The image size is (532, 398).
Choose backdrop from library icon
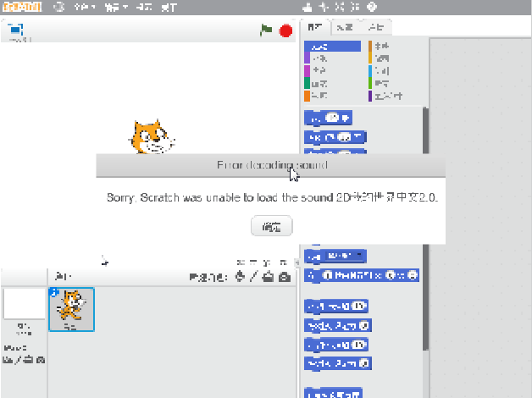pyautogui.click(x=7, y=360)
